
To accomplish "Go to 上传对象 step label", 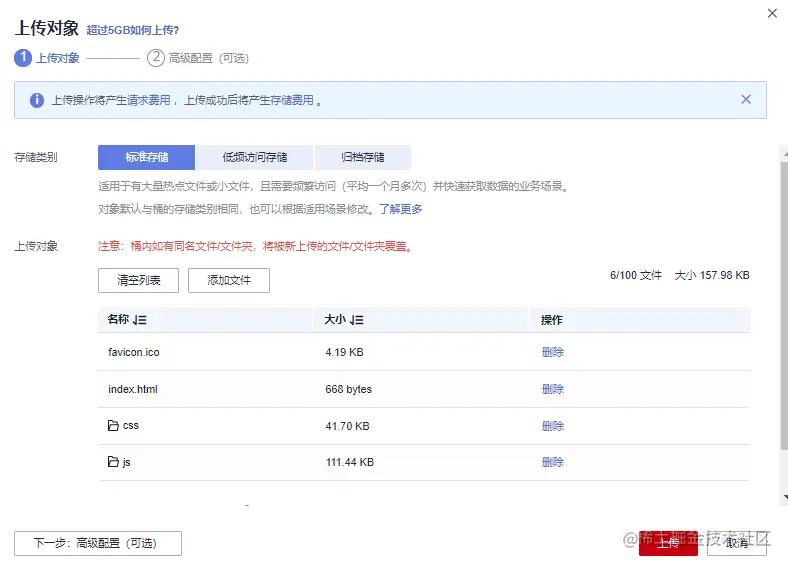I will (58, 58).
